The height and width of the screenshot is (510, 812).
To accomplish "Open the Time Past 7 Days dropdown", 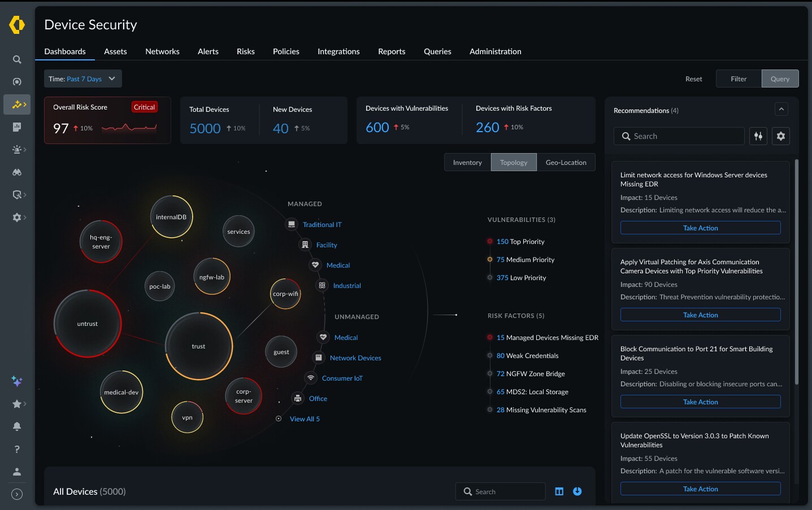I will [82, 79].
